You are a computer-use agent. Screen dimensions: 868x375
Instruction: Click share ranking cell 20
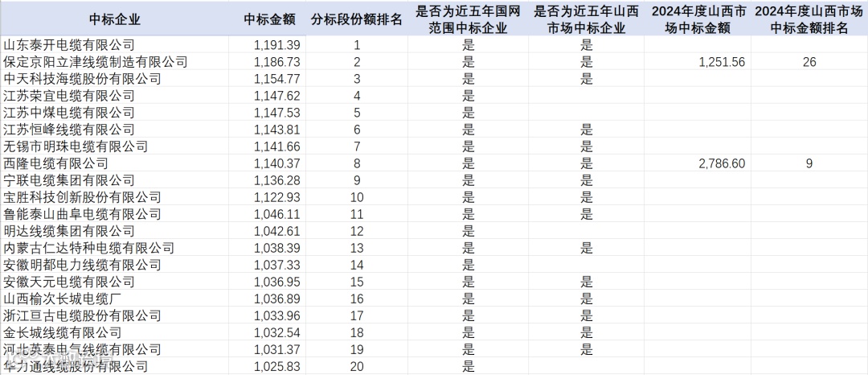pos(357,366)
